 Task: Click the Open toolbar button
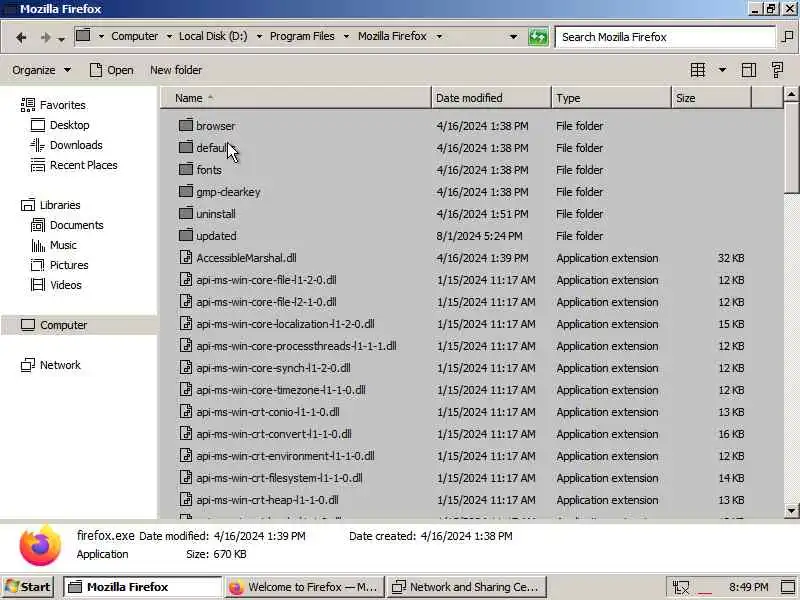[111, 70]
